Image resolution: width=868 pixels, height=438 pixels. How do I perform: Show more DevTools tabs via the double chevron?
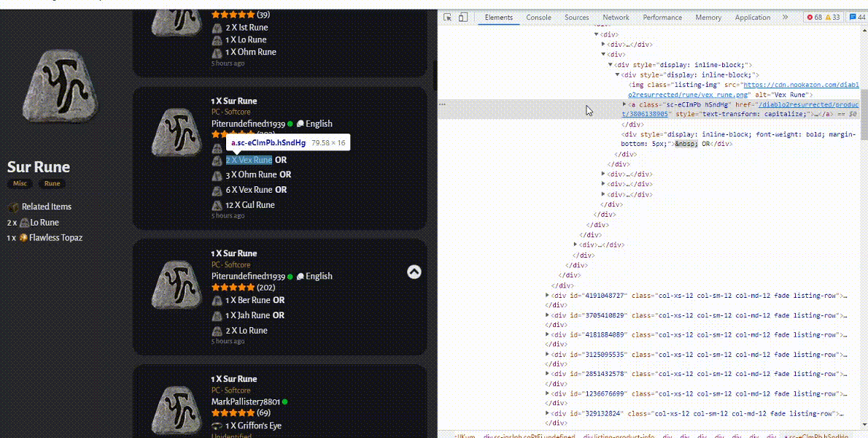(x=785, y=18)
